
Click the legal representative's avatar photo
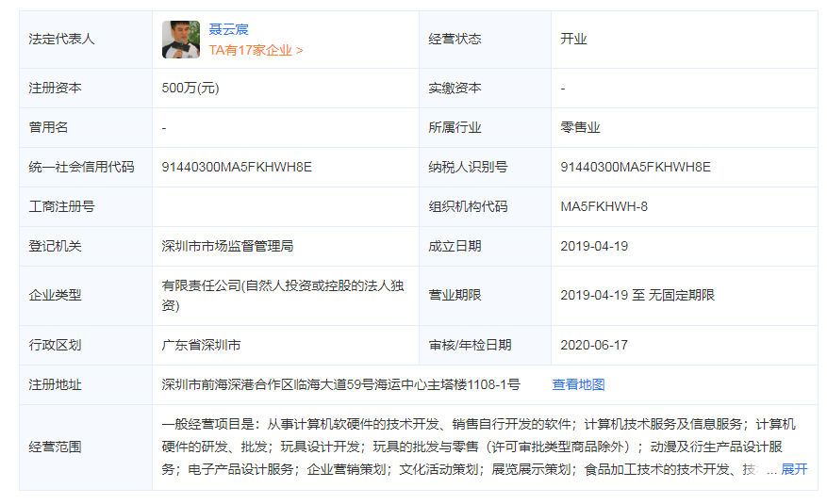click(180, 40)
